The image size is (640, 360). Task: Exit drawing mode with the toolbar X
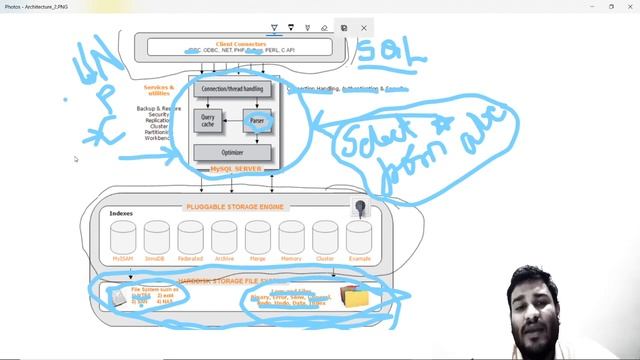pyautogui.click(x=364, y=28)
